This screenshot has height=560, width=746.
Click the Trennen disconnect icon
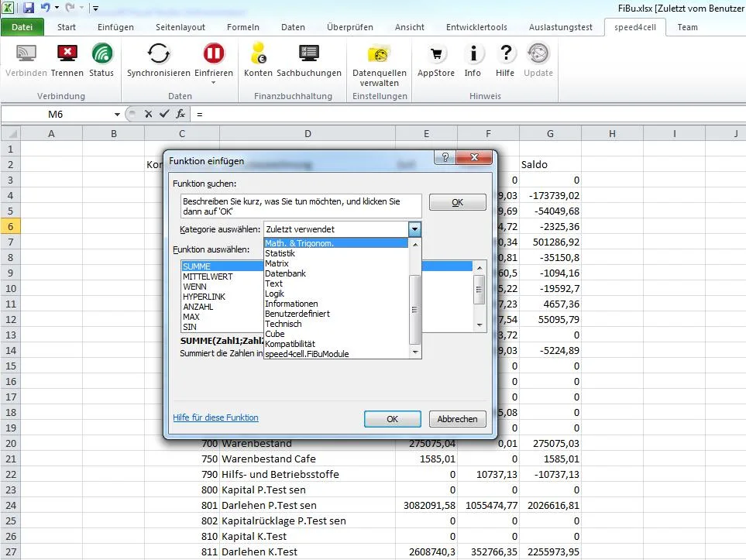(67, 53)
